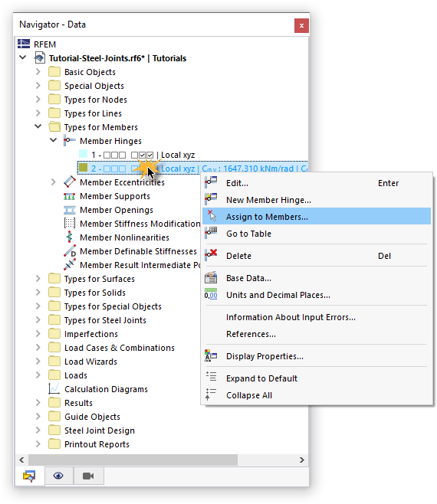Click the Delete hinge red-cross icon
This screenshot has width=437, height=504.
tap(211, 255)
